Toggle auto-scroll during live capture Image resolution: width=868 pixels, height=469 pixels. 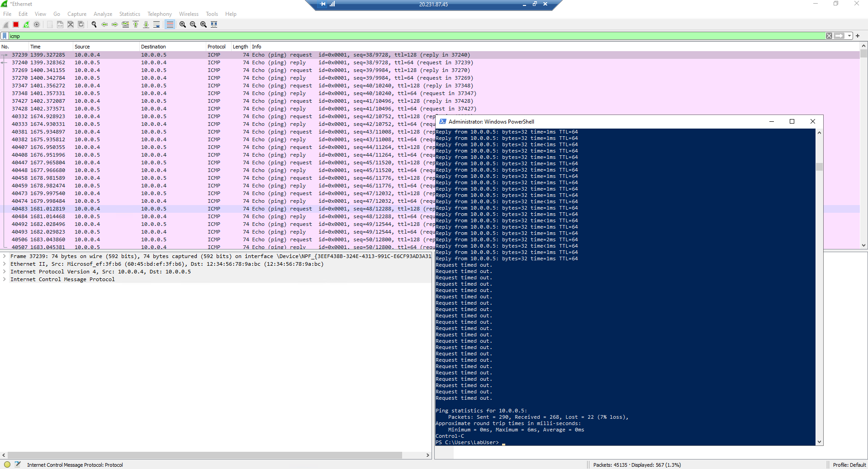[157, 24]
